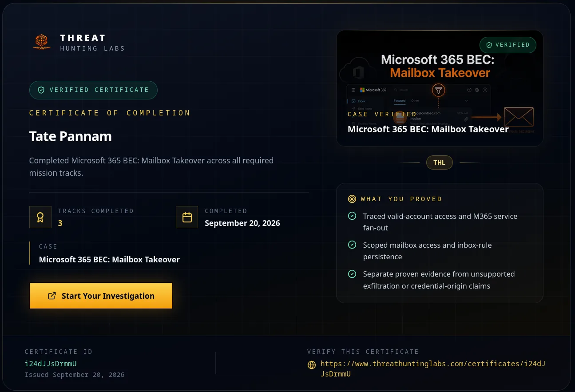This screenshot has height=392, width=575.
Task: Click the target icon next to What You Proved
Action: coord(352,199)
